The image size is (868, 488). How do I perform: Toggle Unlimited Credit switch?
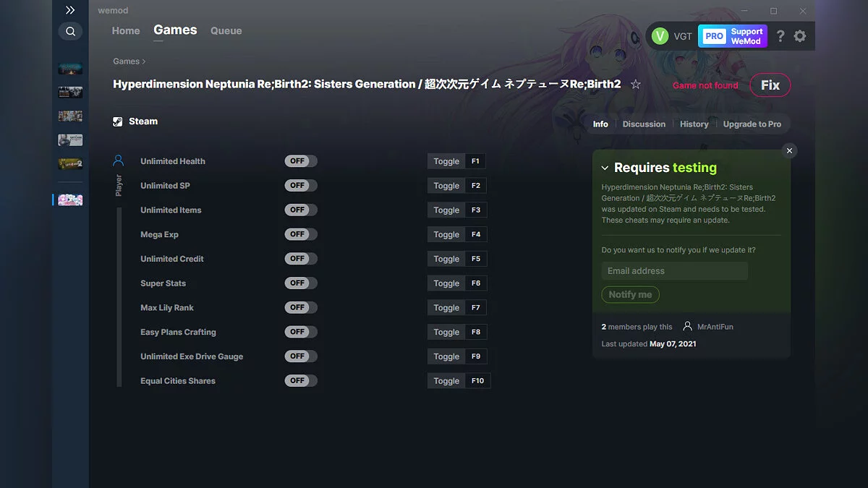(301, 259)
